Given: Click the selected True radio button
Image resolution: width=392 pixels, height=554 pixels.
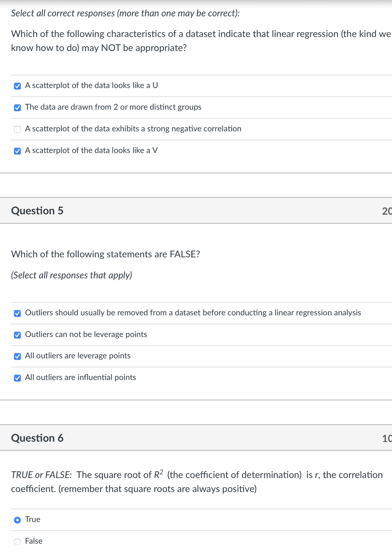Looking at the screenshot, I should click(18, 519).
